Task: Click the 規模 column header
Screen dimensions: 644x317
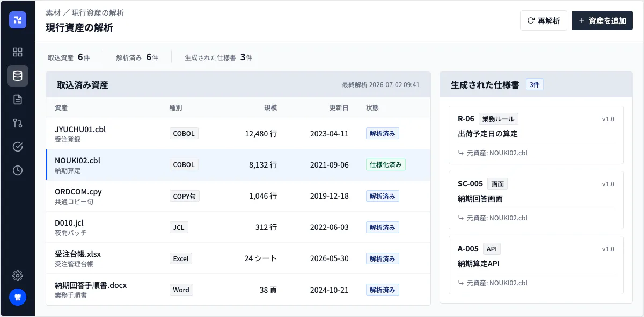Action: (270, 108)
